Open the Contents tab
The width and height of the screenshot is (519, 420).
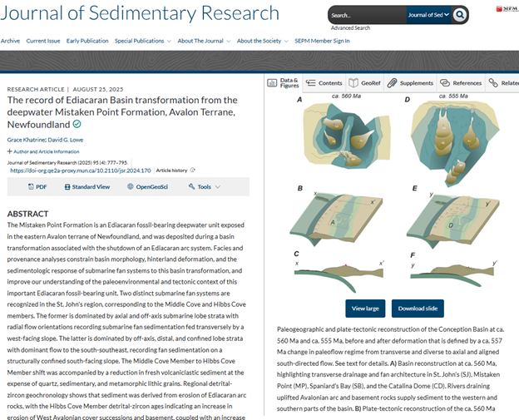(x=324, y=83)
